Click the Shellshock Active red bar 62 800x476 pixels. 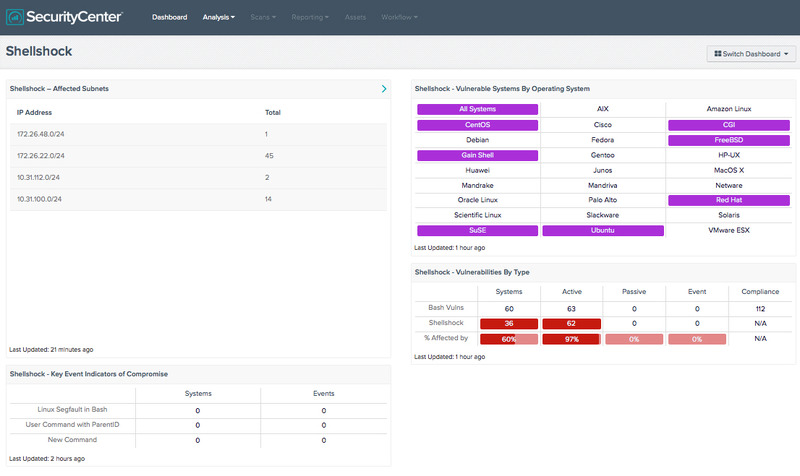(x=571, y=324)
